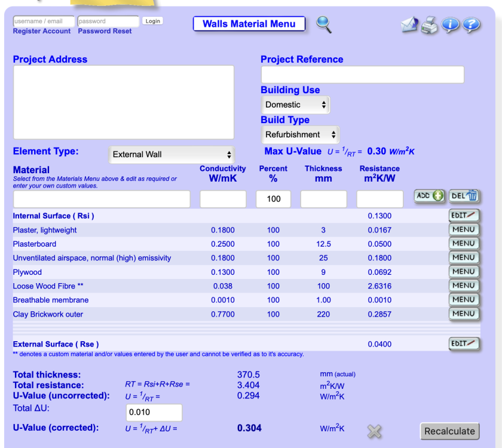This screenshot has width=502, height=448.
Task: Click the 0.0400 Rse resistance value
Action: (x=379, y=344)
